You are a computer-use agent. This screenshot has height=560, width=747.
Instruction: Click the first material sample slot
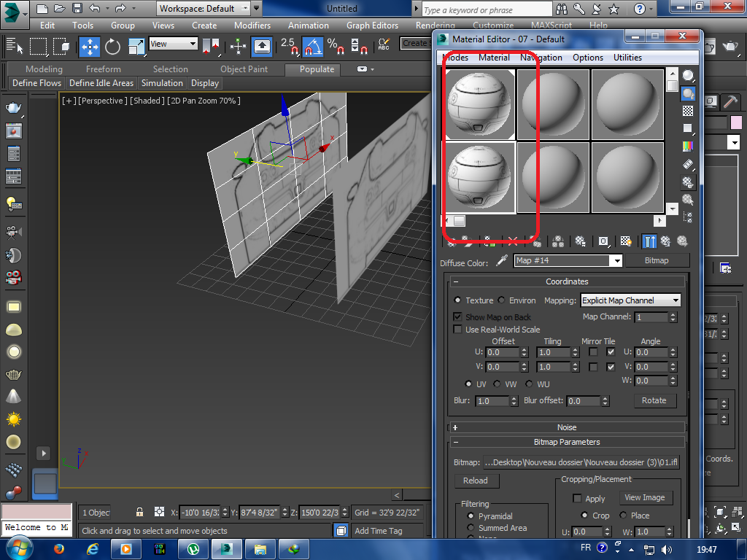(x=479, y=104)
